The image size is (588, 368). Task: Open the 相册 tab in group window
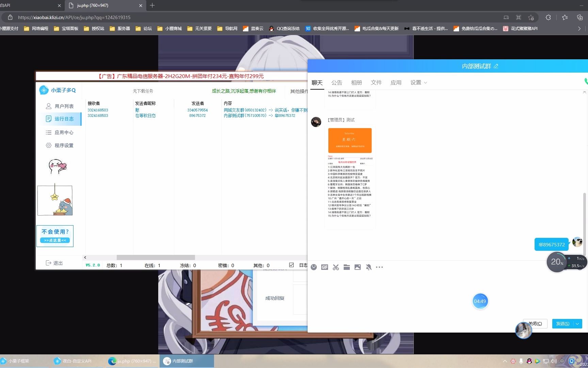(x=357, y=82)
